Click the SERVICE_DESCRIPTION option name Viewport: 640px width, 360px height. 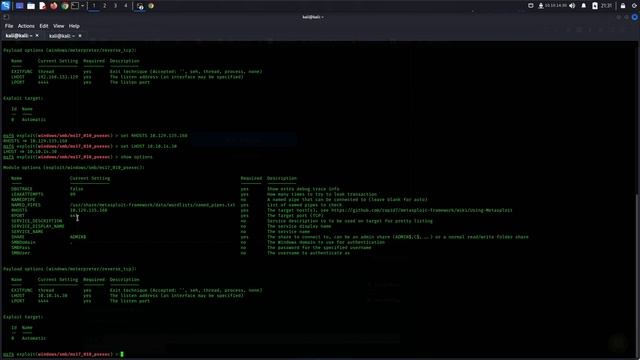pos(37,221)
